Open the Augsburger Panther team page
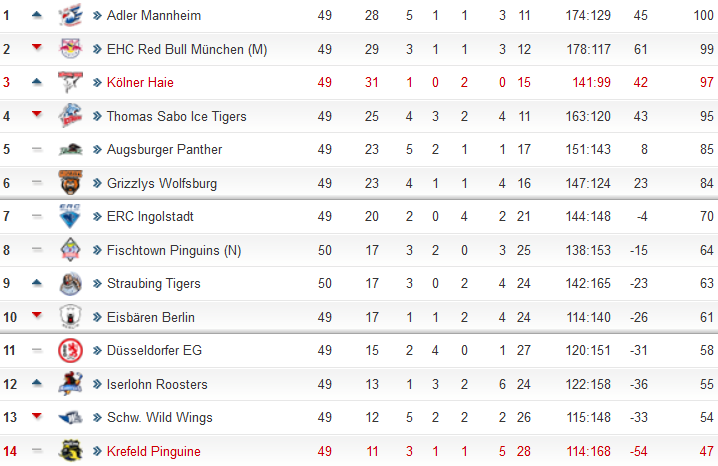The image size is (718, 466). 164,149
